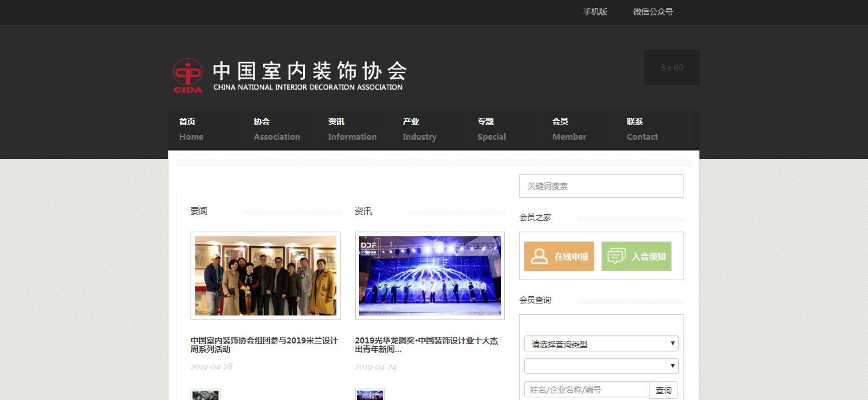The height and width of the screenshot is (400, 868).
Task: Expand the 请选择查询类型 dropdown
Action: (x=601, y=344)
